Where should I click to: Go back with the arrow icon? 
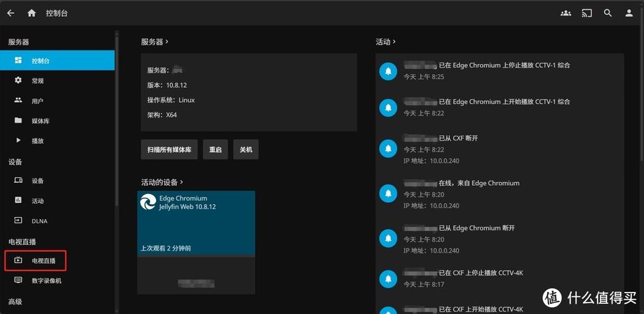click(11, 13)
